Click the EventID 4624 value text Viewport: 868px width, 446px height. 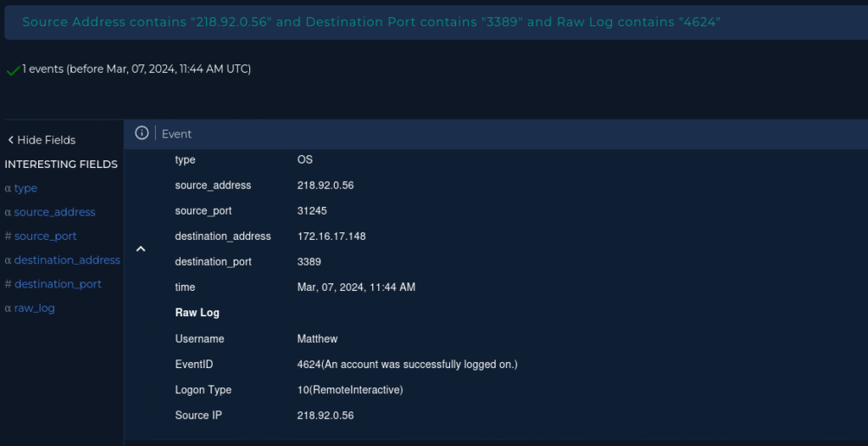coord(408,364)
